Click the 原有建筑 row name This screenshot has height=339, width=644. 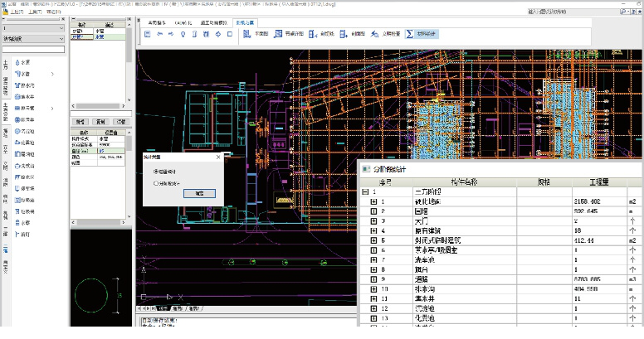click(427, 230)
